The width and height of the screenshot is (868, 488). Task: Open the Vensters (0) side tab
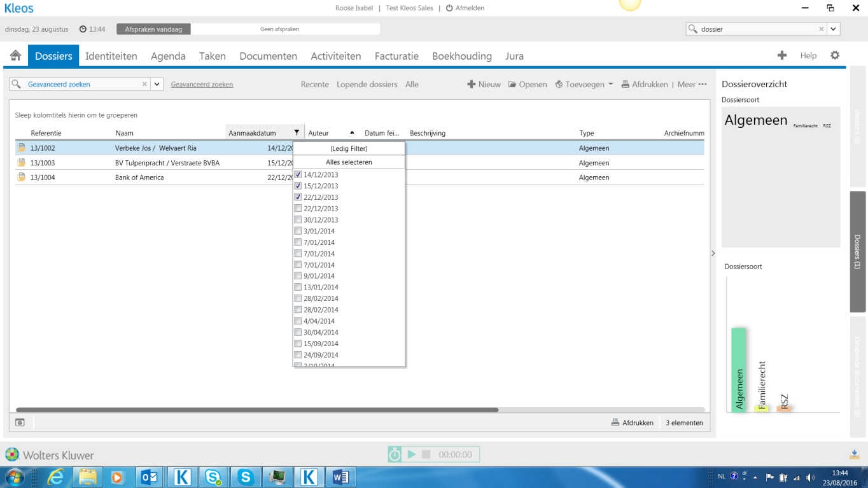coord(857,126)
